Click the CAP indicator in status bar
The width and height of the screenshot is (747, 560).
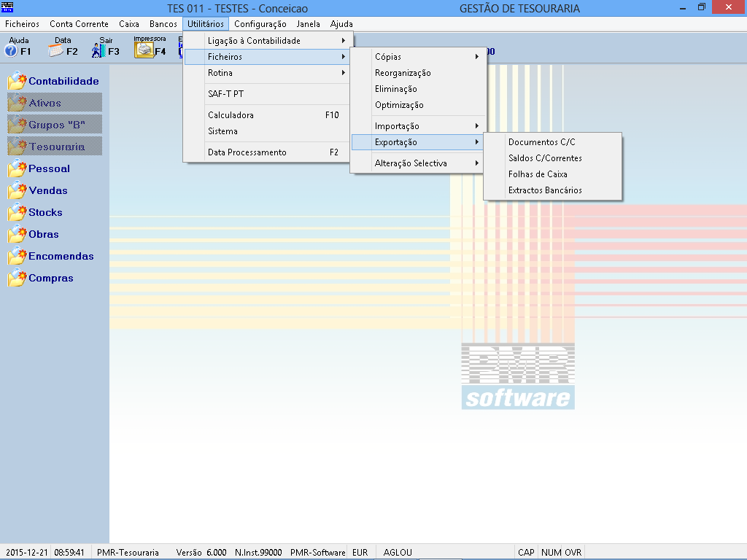(526, 553)
